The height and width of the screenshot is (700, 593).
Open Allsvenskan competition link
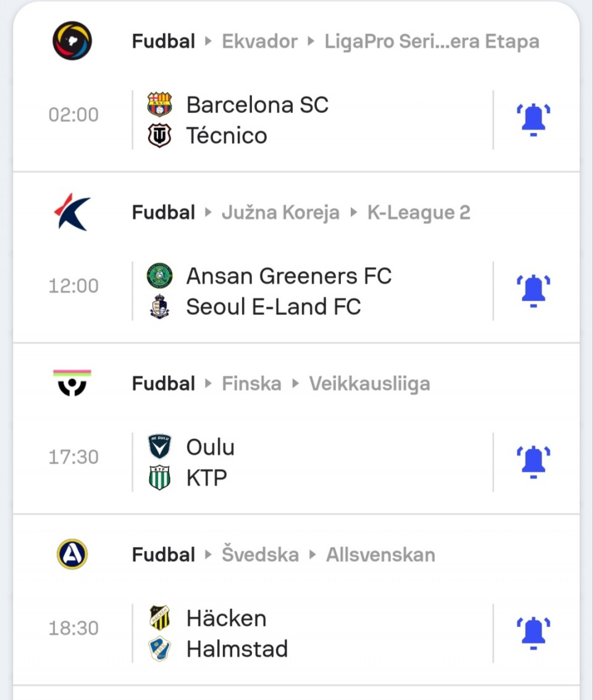(381, 555)
